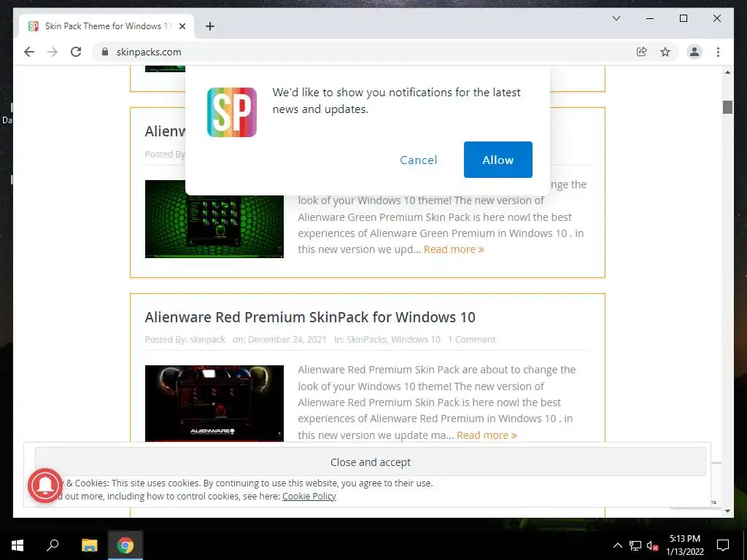Open Alienware Red Premium SkinPack title
The image size is (747, 560).
click(x=310, y=317)
